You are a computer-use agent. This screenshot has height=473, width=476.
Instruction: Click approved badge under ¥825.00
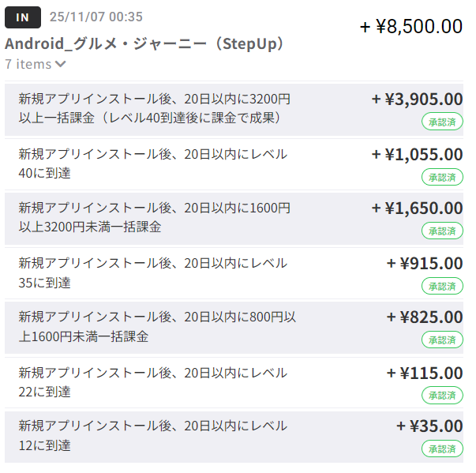(442, 340)
